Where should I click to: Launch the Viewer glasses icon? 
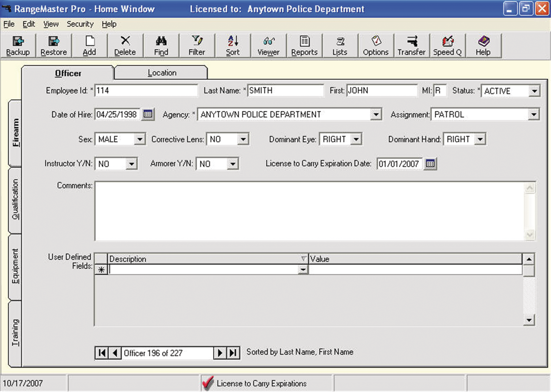[x=268, y=46]
